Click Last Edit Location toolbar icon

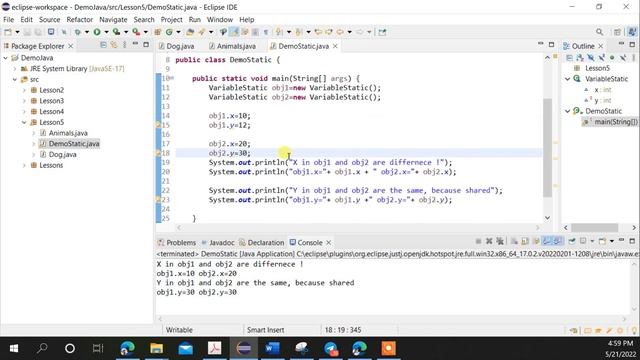pos(318,32)
